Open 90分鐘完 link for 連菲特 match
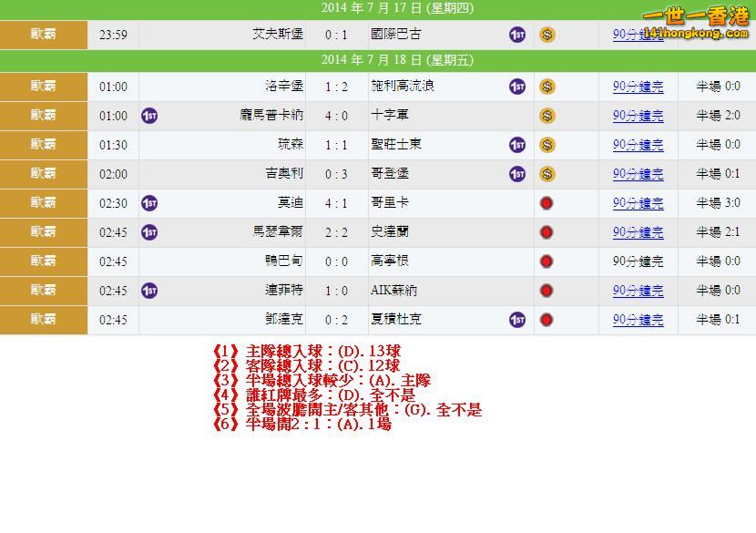756x533 pixels. 638,291
